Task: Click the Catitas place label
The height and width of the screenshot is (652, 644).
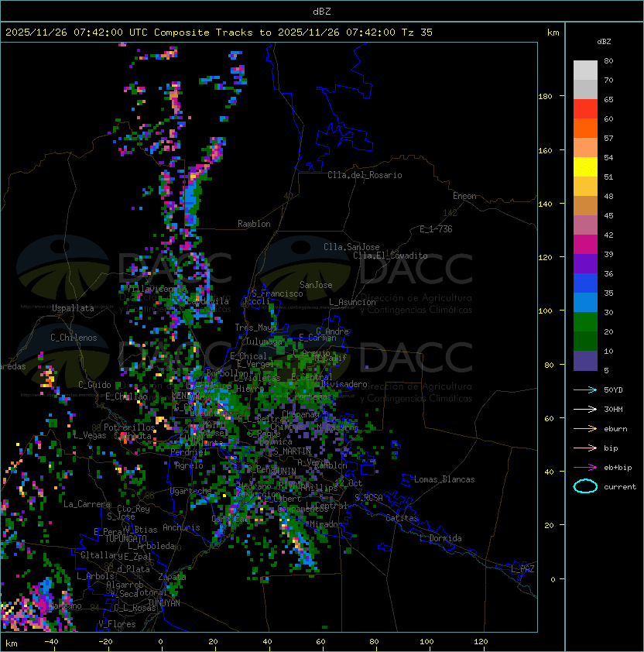Action: pos(402,518)
